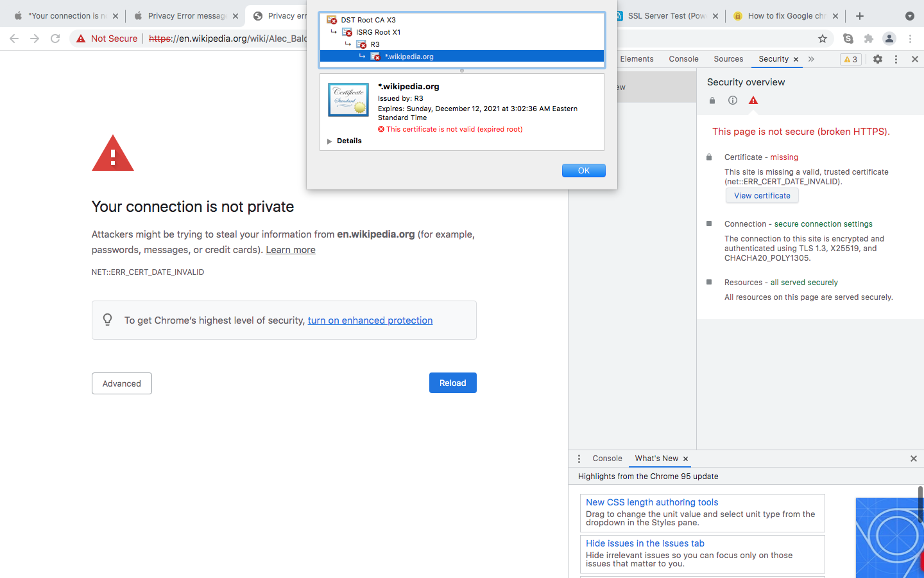
Task: Switch to the "SSL Server Test" browser tab
Action: point(666,16)
